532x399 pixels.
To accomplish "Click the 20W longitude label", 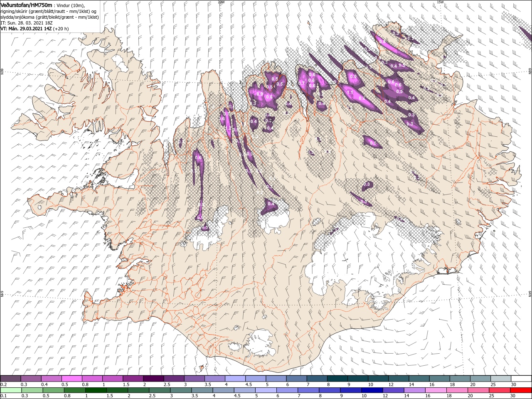I will (221, 2).
